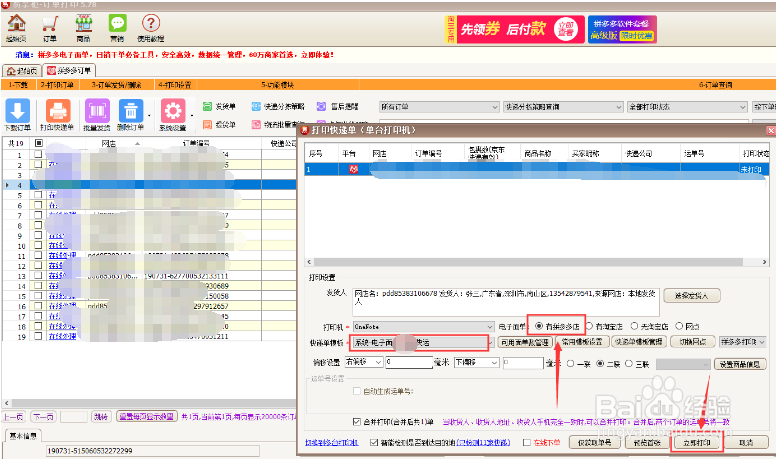776x459 pixels.
Task: Open the 订单 shopping cart icon
Action: point(49,24)
